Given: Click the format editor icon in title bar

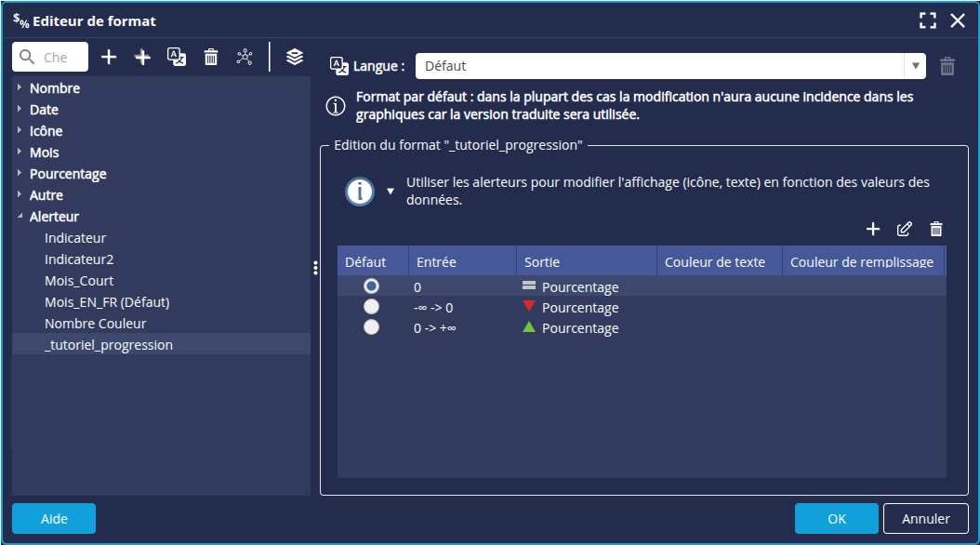Looking at the screenshot, I should 21,21.
